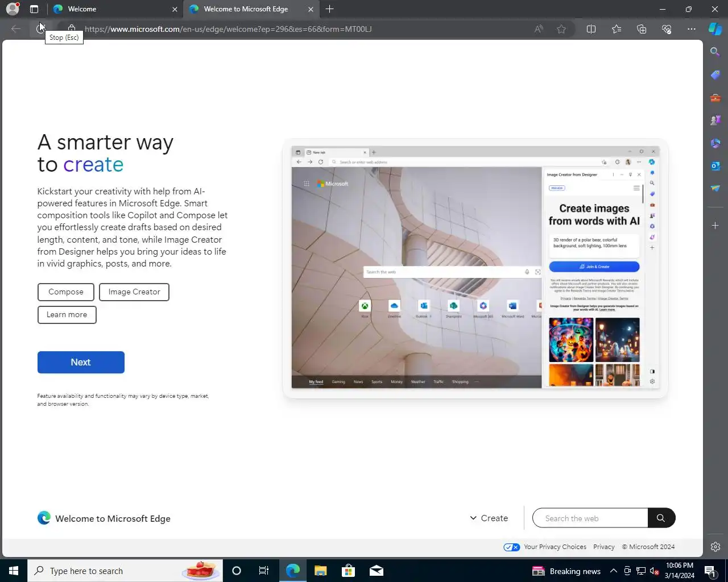Viewport: 728px width, 582px height.
Task: Open the Drop paper plane icon in sidebar
Action: (x=715, y=189)
